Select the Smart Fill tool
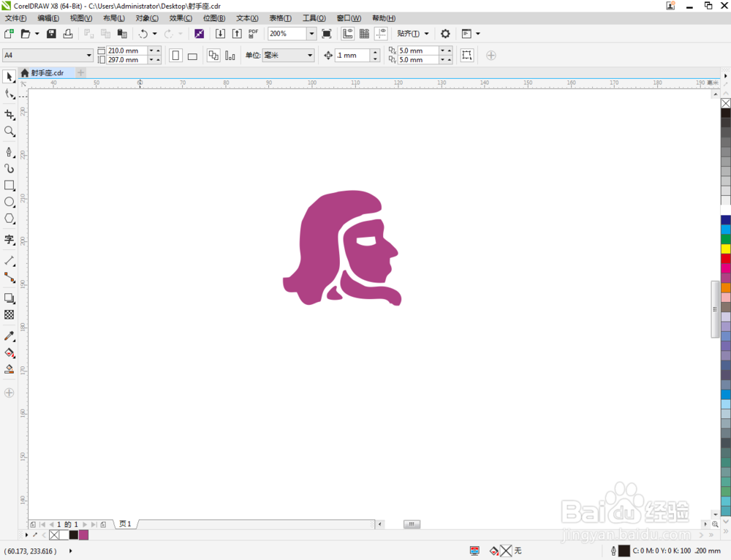The width and height of the screenshot is (731, 560). pyautogui.click(x=9, y=369)
